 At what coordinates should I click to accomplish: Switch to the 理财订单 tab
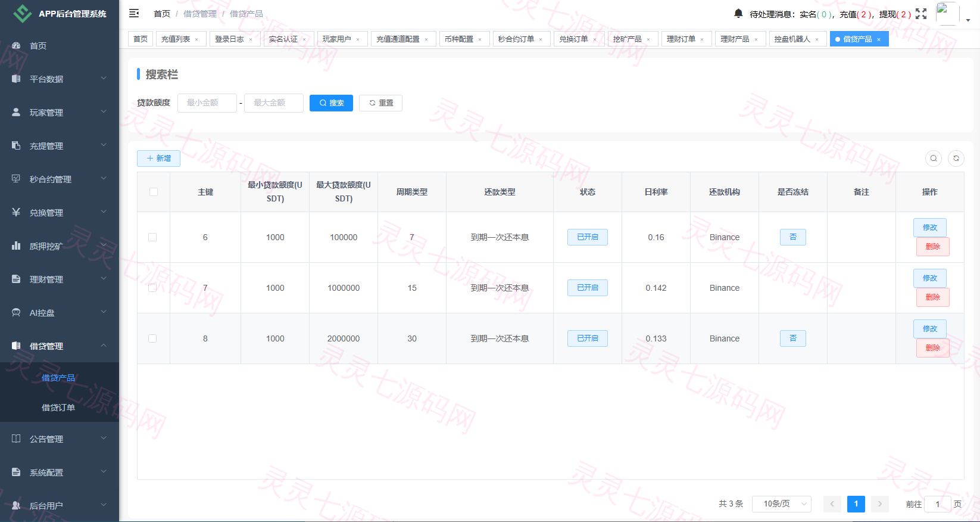685,39
